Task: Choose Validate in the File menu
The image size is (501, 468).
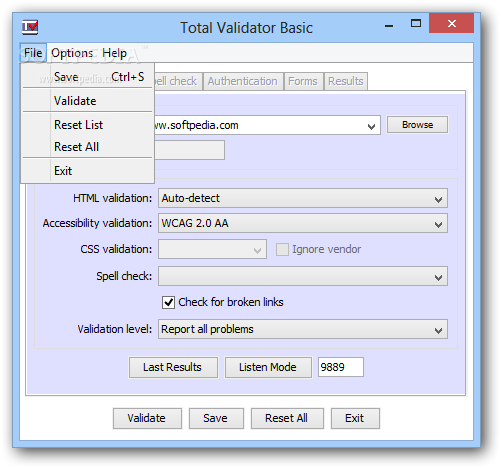Action: point(88,101)
